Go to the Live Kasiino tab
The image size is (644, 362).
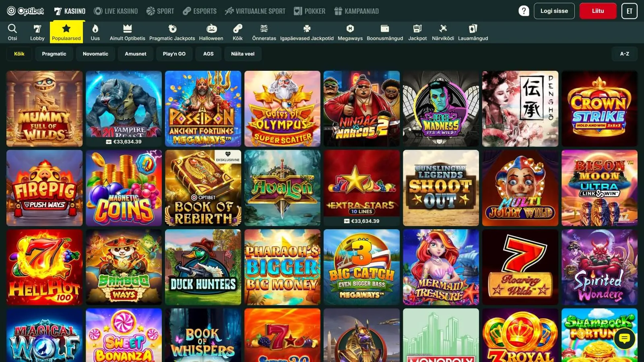(x=116, y=11)
